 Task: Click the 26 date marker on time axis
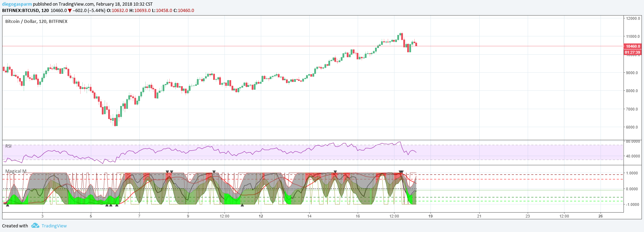pyautogui.click(x=601, y=216)
